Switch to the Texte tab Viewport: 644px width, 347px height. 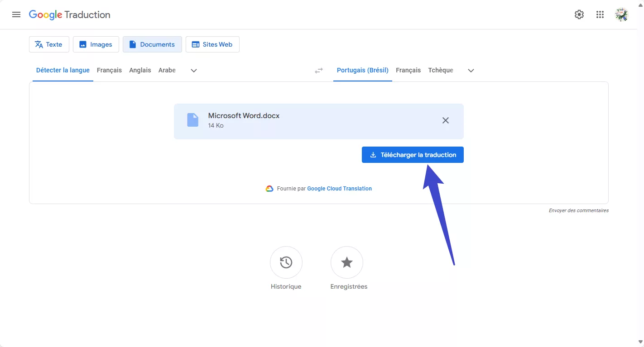coord(48,44)
